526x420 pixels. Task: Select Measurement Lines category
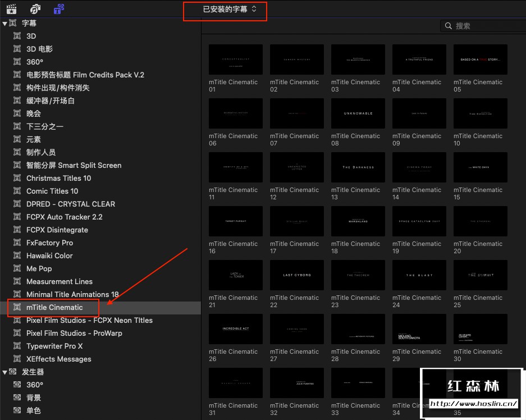tap(60, 281)
